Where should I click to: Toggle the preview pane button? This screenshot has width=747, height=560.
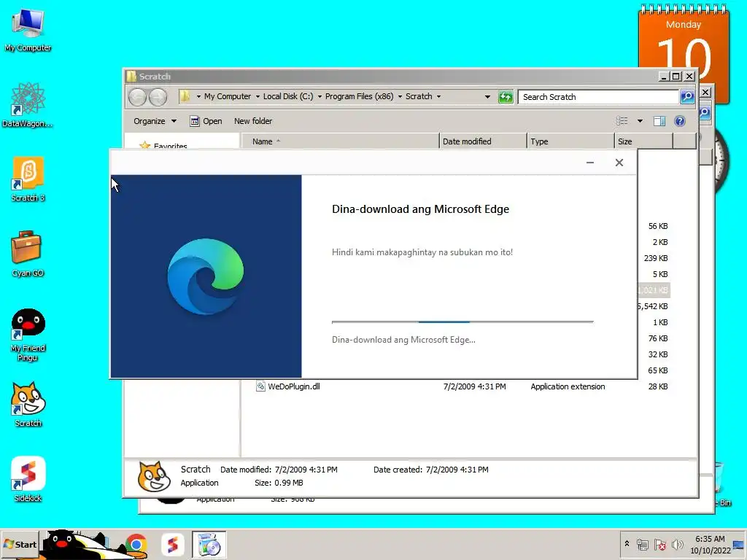659,121
